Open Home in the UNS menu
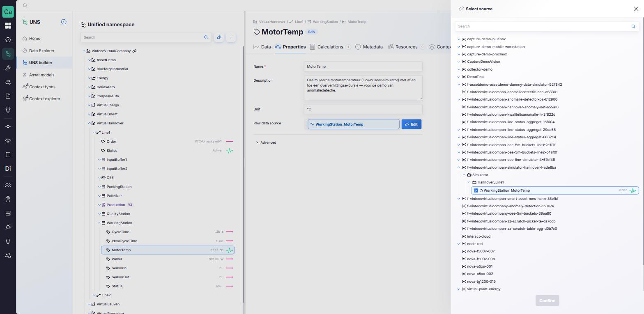This screenshot has width=644, height=314. (34, 39)
